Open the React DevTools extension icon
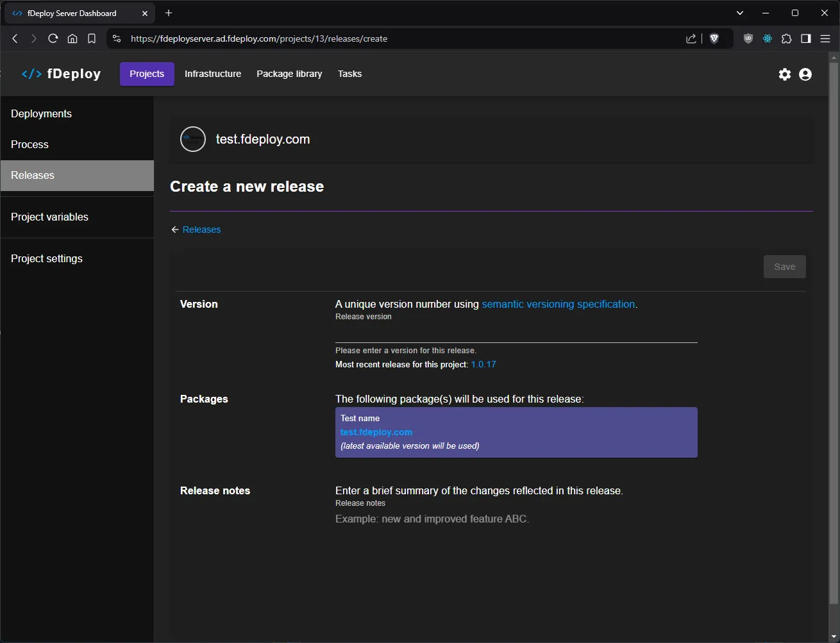The image size is (840, 643). 768,38
